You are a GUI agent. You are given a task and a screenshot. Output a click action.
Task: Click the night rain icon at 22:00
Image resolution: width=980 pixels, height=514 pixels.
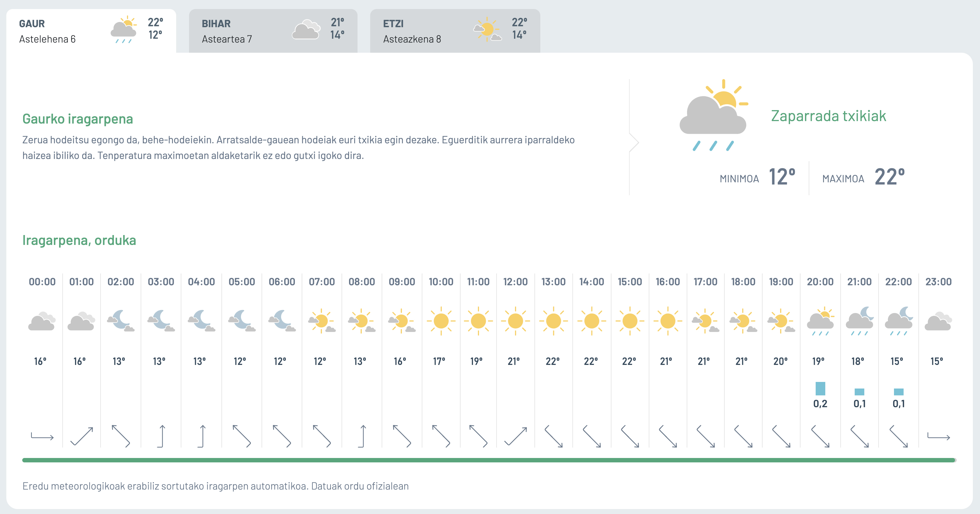click(899, 321)
